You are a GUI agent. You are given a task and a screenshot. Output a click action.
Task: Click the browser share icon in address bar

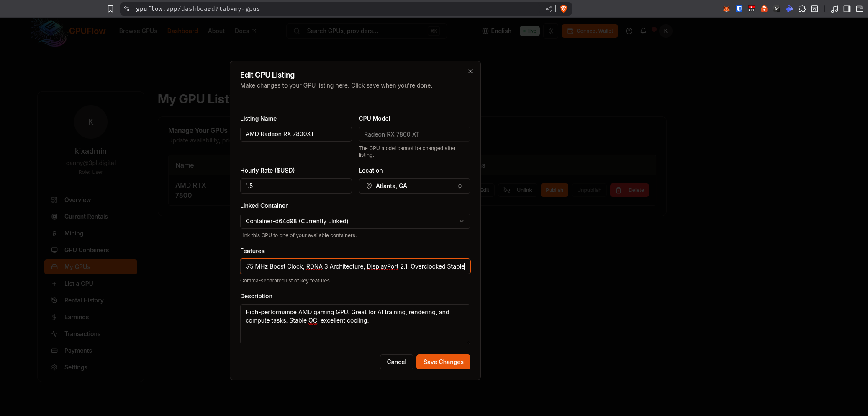549,9
